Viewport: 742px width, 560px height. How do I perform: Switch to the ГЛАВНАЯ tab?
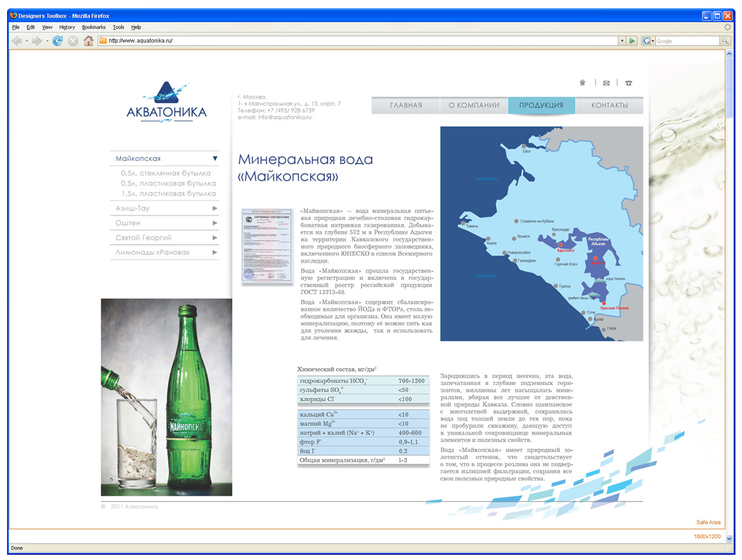point(406,106)
